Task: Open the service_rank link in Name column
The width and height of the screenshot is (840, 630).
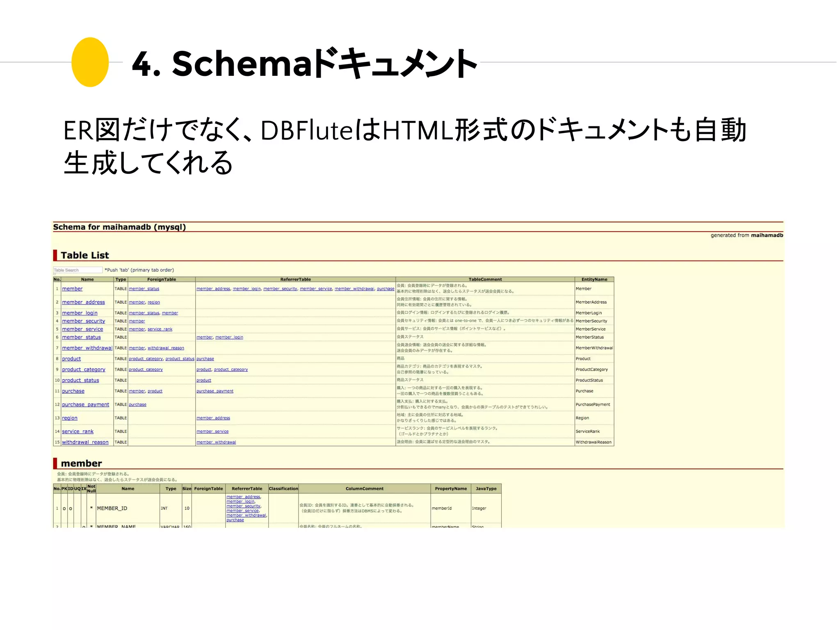Action: (x=78, y=431)
